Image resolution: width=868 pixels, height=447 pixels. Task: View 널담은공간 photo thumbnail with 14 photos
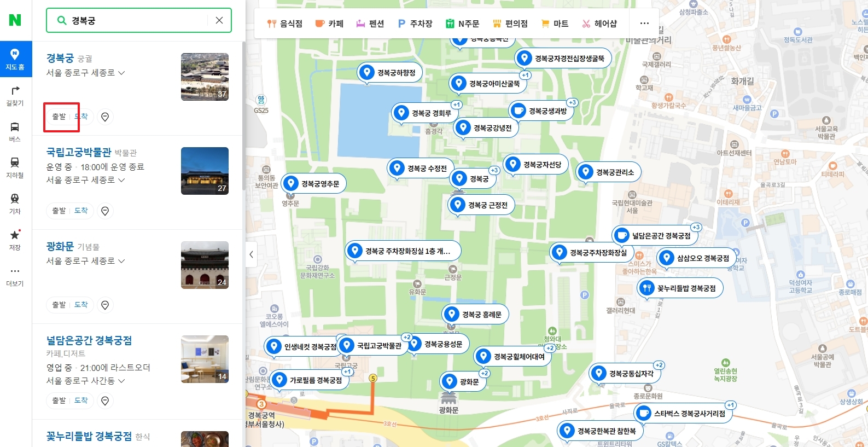(205, 359)
